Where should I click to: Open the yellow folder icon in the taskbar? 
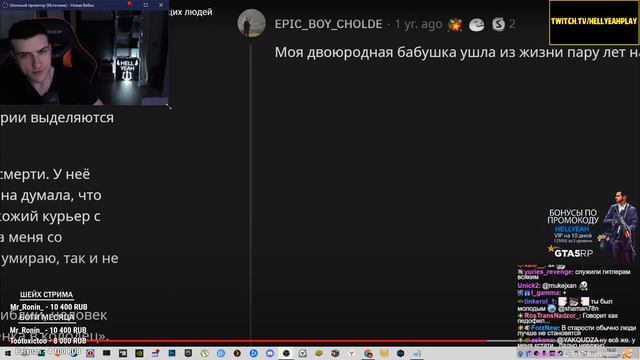[x=384, y=353]
